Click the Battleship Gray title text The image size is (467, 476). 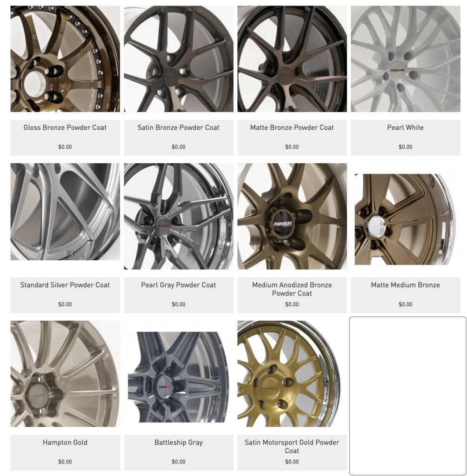179,443
